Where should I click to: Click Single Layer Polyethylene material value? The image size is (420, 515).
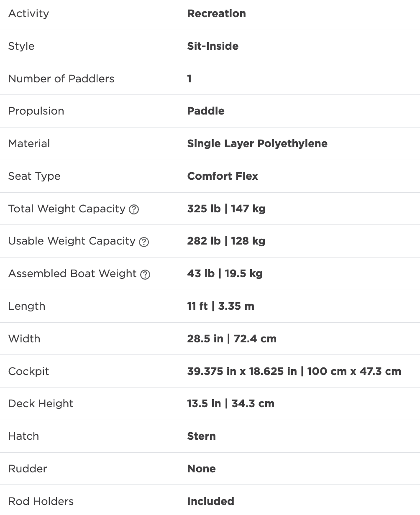click(x=257, y=143)
